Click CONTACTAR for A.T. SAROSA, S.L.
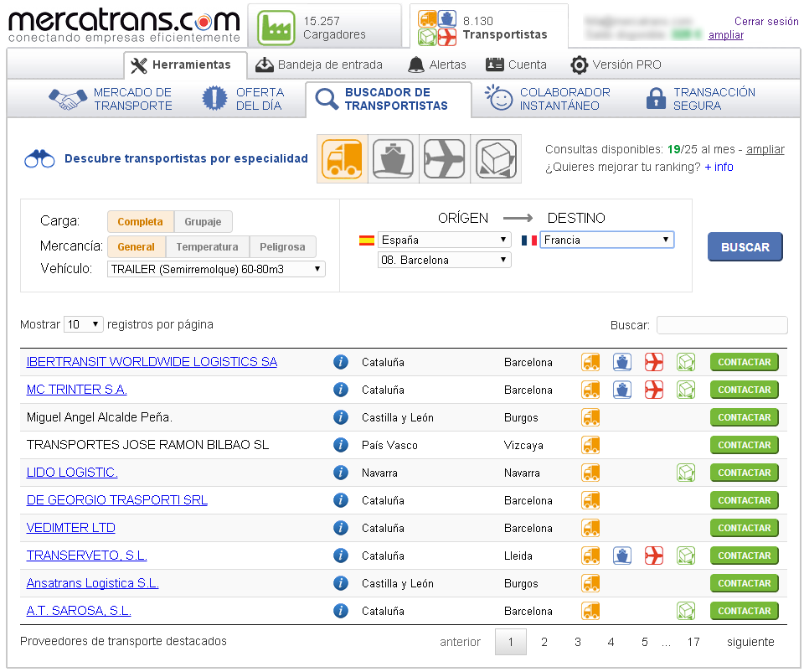Viewport: 804px width, 672px height. [x=744, y=612]
